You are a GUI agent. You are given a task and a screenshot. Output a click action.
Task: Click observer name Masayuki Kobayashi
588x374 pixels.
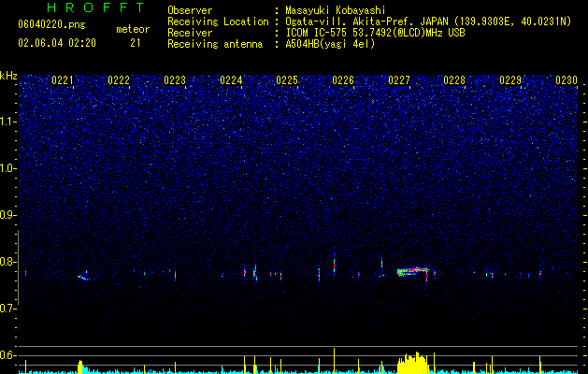[336, 10]
